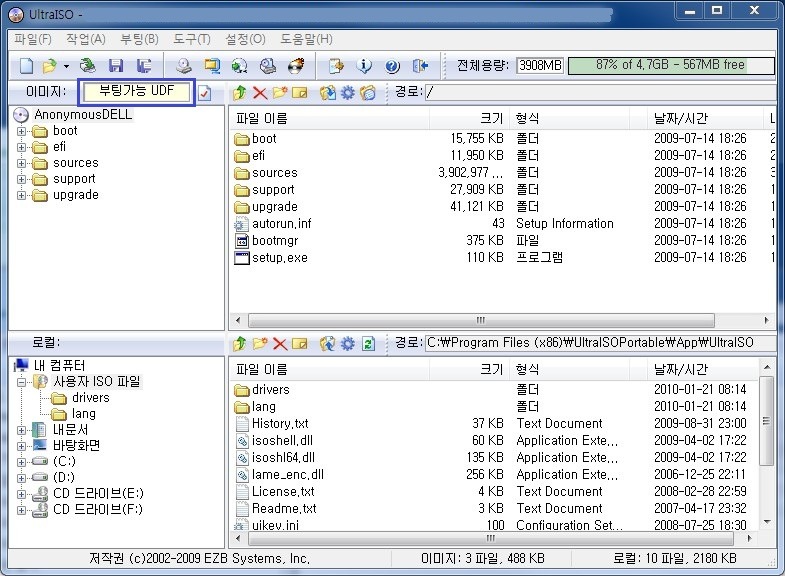This screenshot has height=576, width=785.
Task: Click the image properties checkmark icon
Action: [204, 93]
